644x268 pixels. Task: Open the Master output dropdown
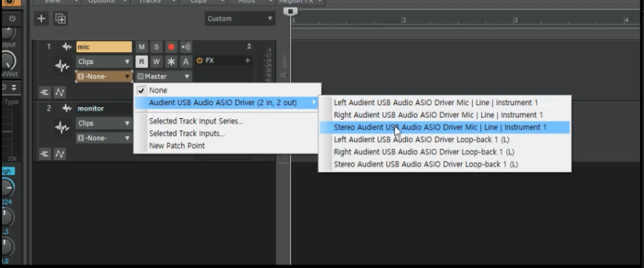pos(164,76)
